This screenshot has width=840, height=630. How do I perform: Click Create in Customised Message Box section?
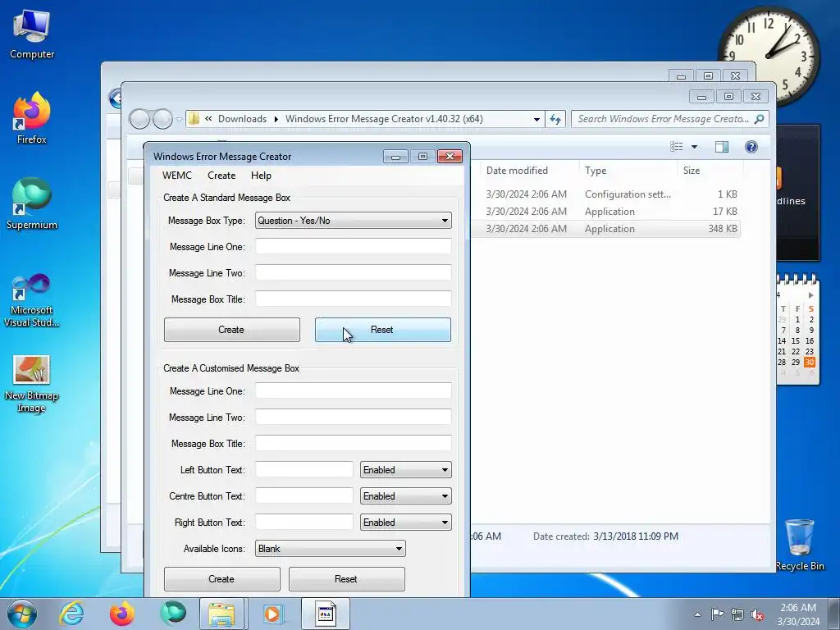point(221,579)
